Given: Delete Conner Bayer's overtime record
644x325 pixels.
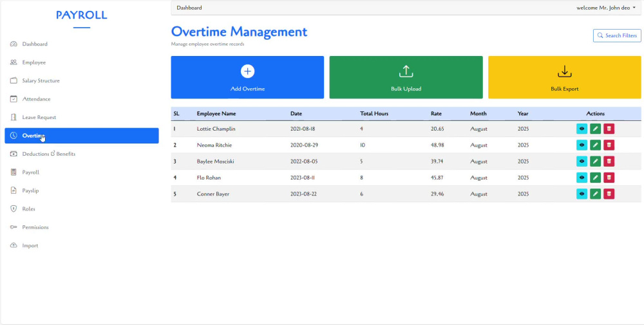Looking at the screenshot, I should coord(609,194).
